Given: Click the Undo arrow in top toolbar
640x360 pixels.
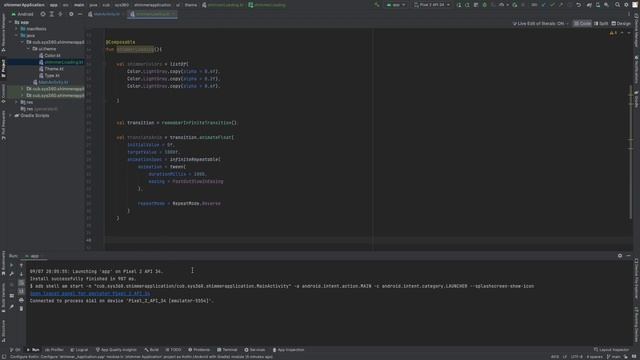Looking at the screenshot, I should (x=578, y=5).
